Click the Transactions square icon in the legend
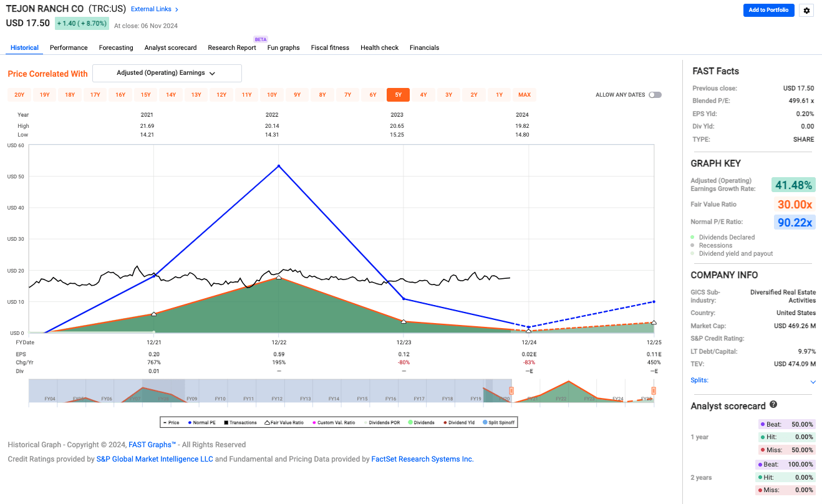The image size is (822, 504). tap(225, 422)
